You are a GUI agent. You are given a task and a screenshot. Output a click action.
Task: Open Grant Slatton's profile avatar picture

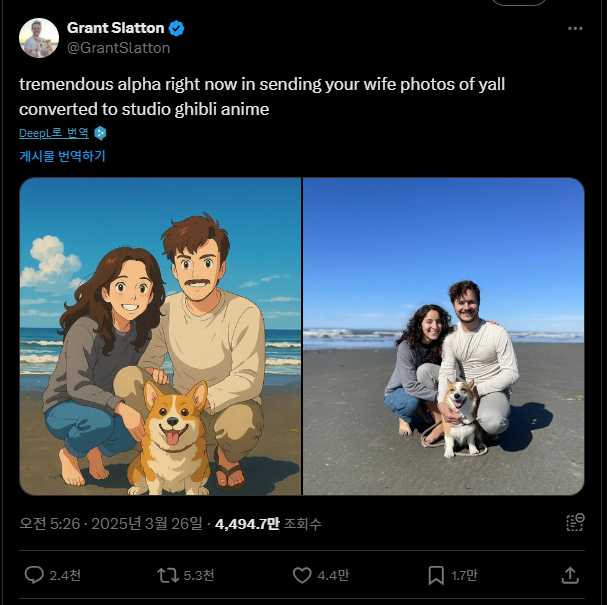(x=38, y=37)
